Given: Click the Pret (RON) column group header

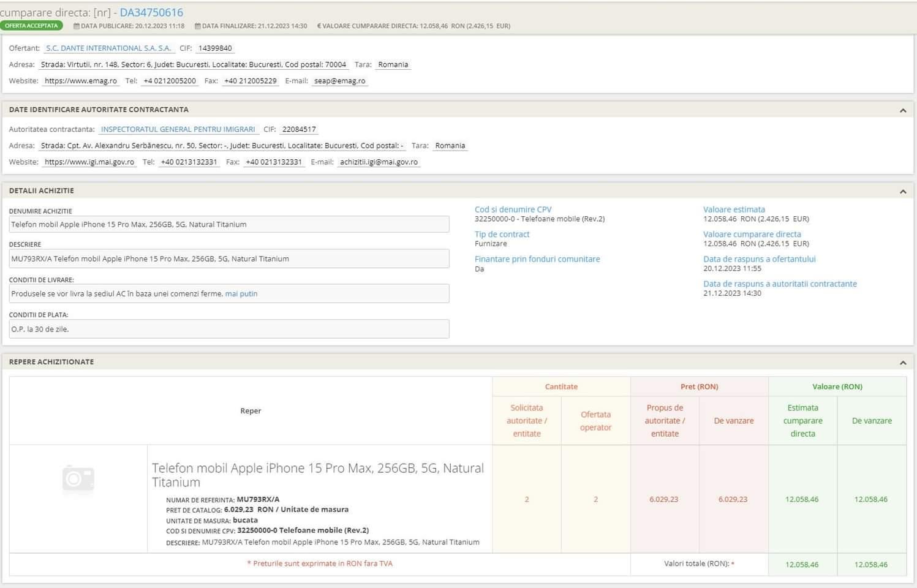Looking at the screenshot, I should pyautogui.click(x=700, y=386).
